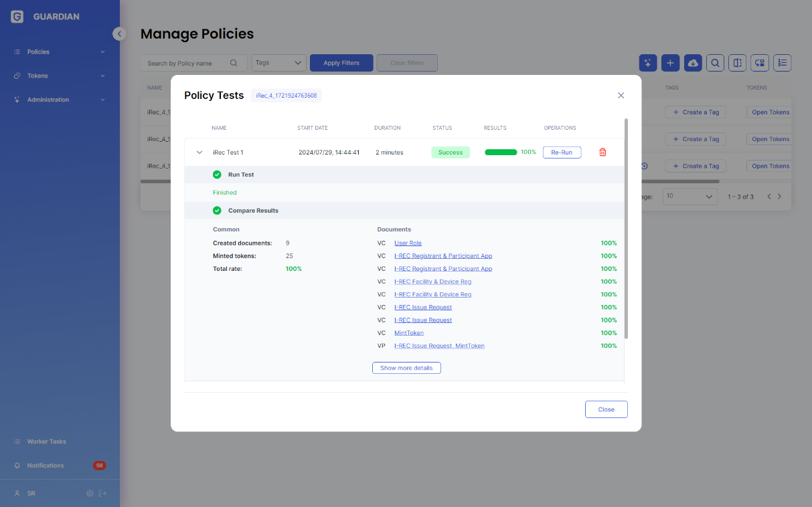The width and height of the screenshot is (812, 507).
Task: Click the Minted tokens value 25
Action: (x=289, y=256)
